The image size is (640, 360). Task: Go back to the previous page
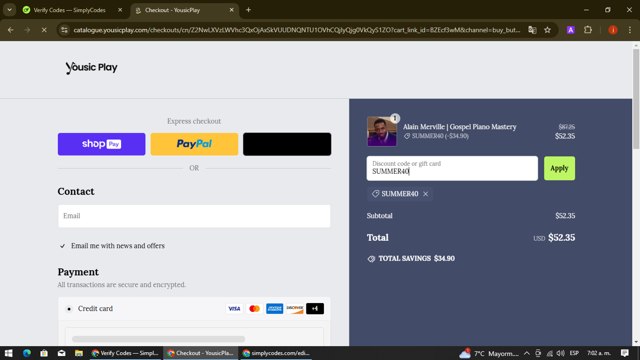click(x=11, y=30)
